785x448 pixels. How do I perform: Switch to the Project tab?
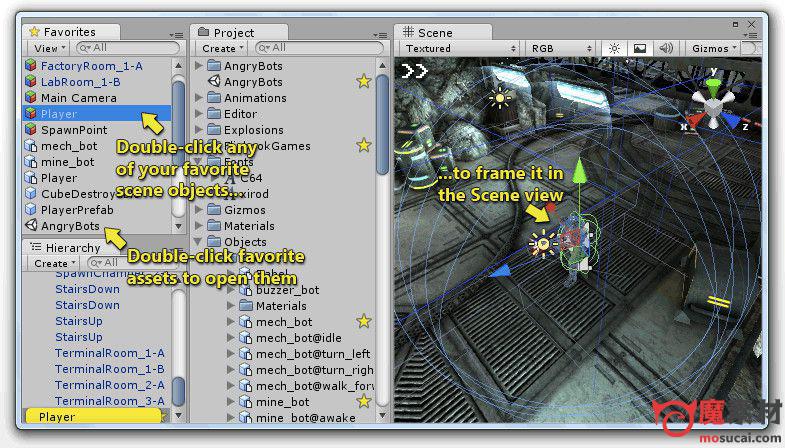pyautogui.click(x=239, y=33)
